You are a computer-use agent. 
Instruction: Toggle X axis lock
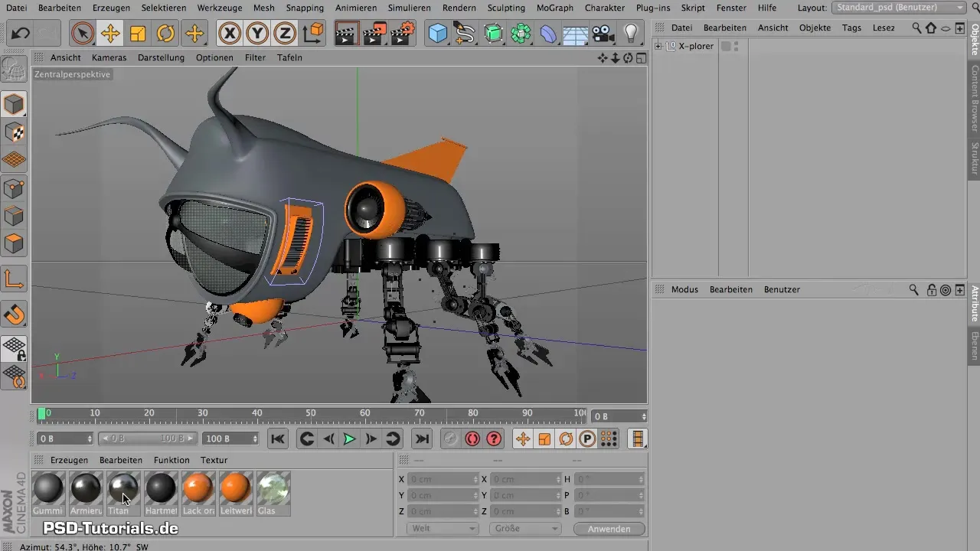230,34
